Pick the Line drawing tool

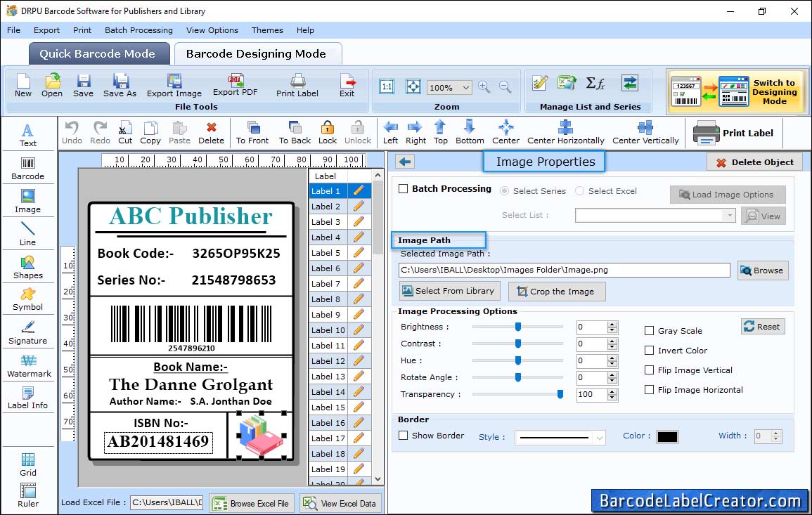tap(28, 234)
